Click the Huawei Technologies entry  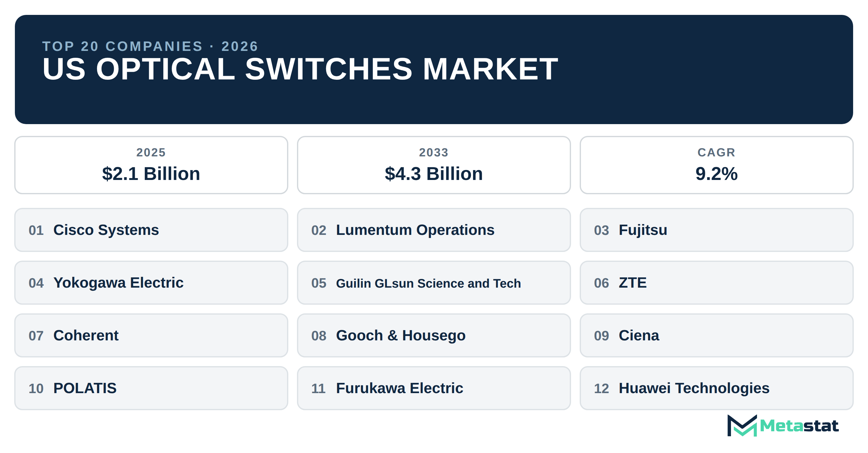716,388
